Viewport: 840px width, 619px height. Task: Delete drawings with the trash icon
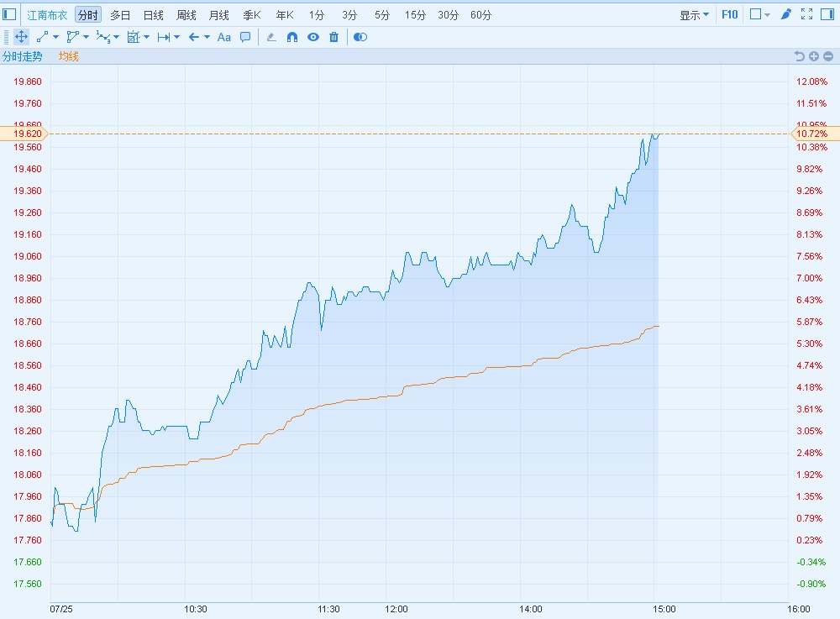click(x=333, y=37)
